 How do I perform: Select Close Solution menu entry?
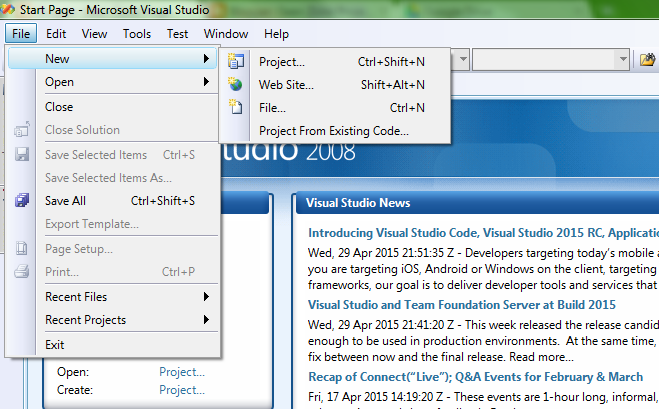coord(112,130)
